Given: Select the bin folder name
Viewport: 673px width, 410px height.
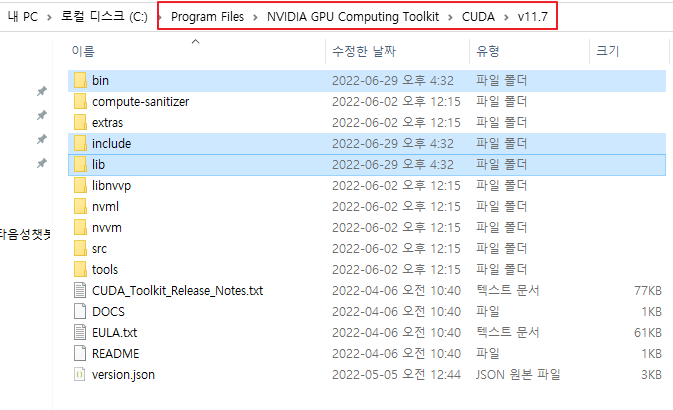Looking at the screenshot, I should 100,81.
